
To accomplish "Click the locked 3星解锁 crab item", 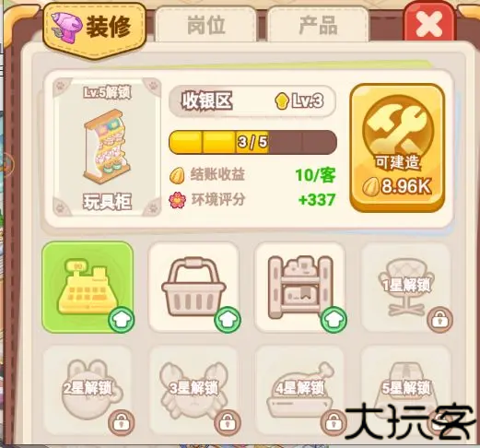I will [x=193, y=390].
